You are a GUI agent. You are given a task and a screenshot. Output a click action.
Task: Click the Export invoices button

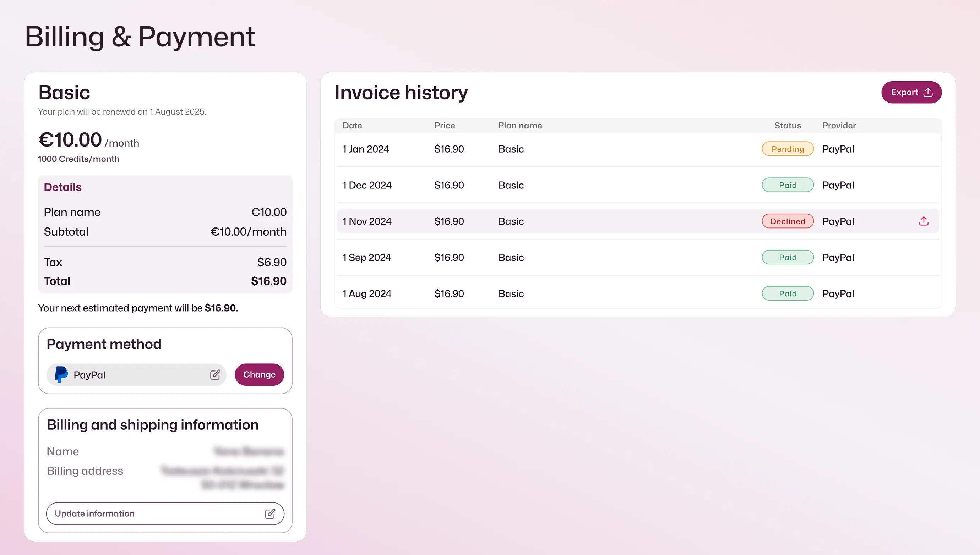coord(911,92)
